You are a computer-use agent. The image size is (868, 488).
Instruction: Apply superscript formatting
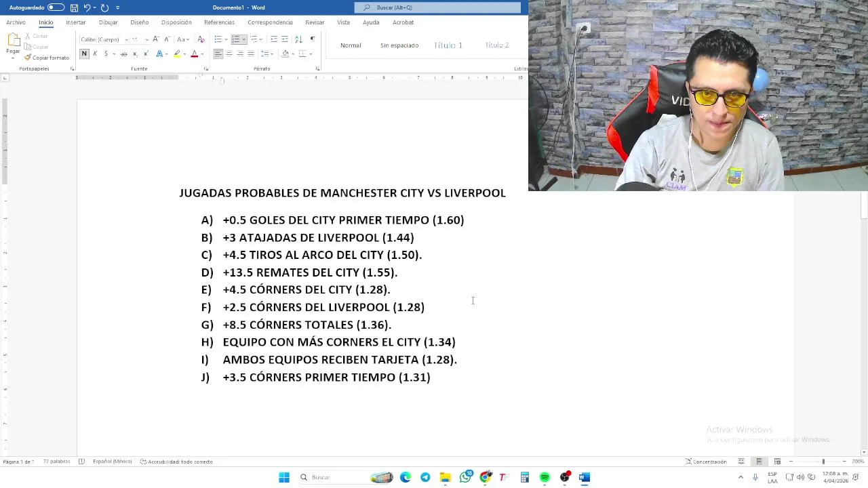146,54
